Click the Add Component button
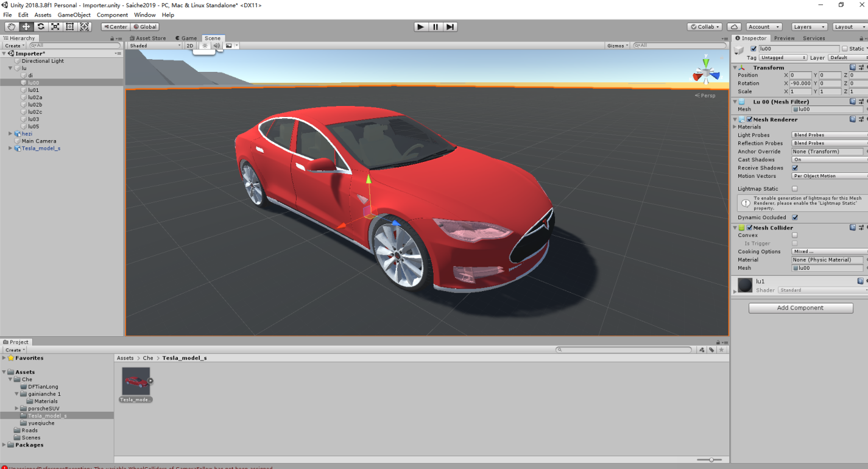 tap(800, 308)
